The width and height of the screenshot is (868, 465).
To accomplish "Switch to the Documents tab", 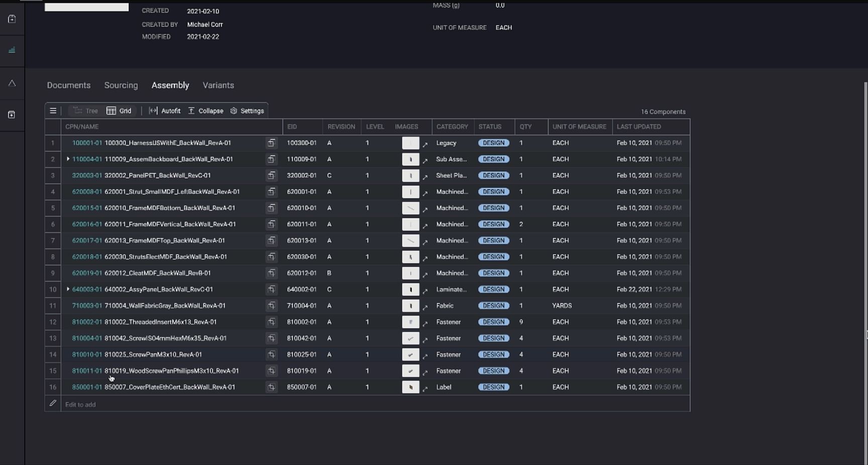I will [68, 85].
